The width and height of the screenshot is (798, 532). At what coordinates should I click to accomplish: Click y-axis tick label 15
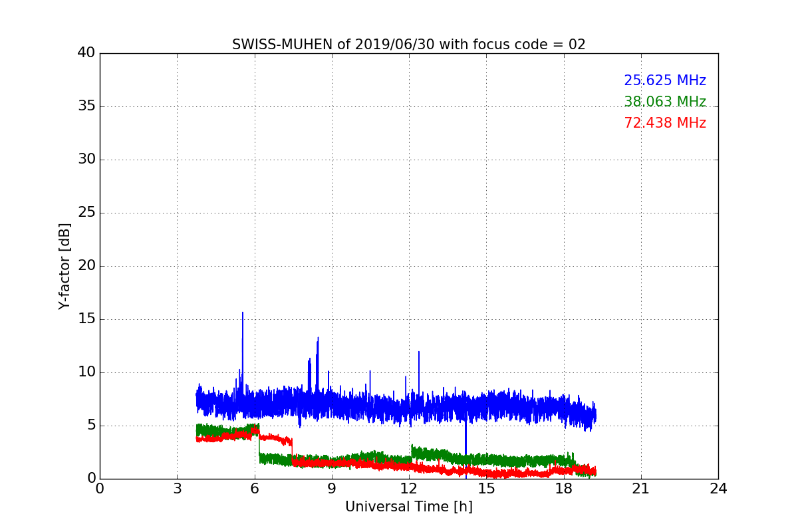point(86,319)
